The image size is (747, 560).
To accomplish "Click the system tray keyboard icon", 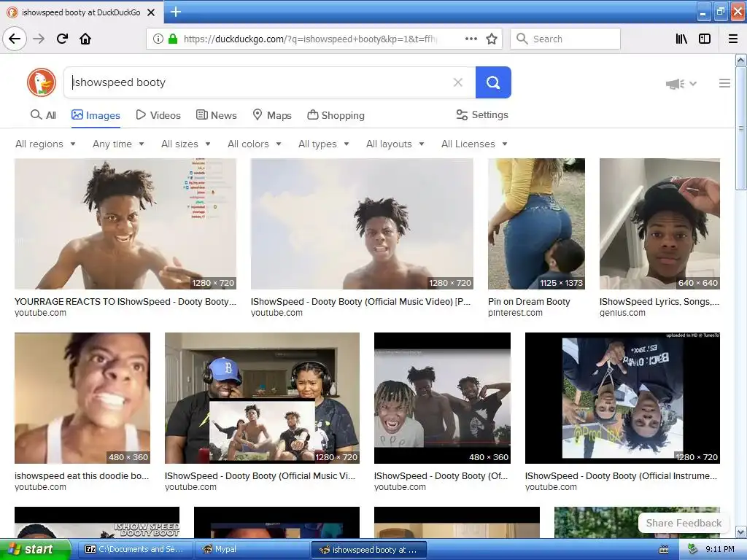I will pyautogui.click(x=664, y=550).
